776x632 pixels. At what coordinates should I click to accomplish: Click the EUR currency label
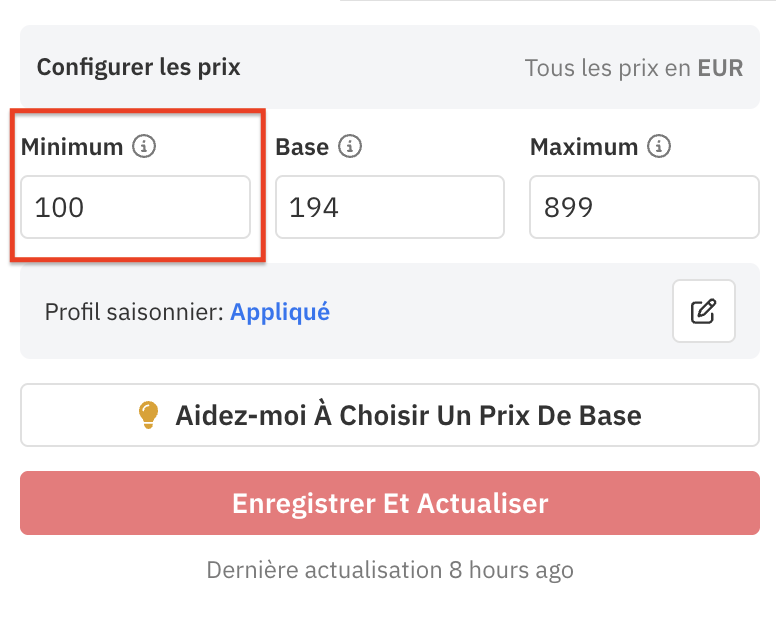point(720,68)
